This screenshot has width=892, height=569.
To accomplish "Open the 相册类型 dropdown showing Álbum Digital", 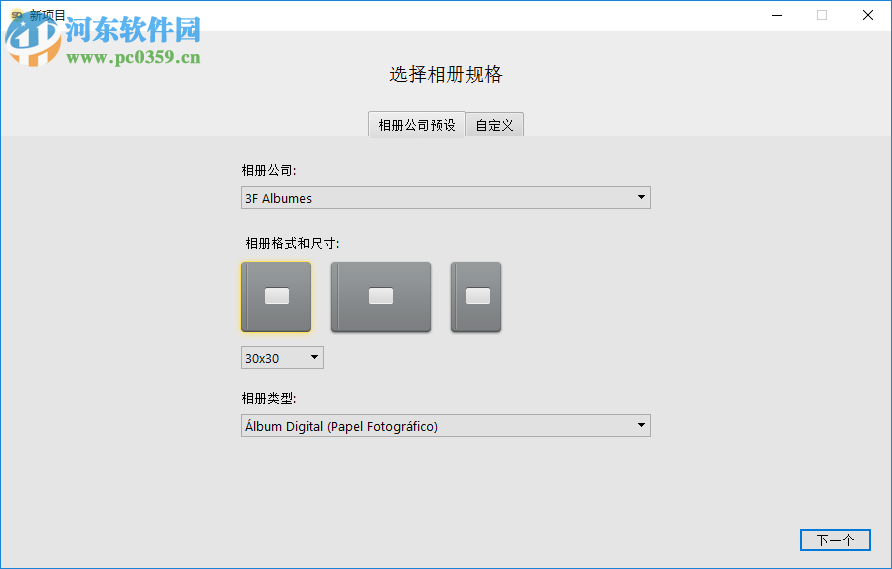I will click(445, 426).
